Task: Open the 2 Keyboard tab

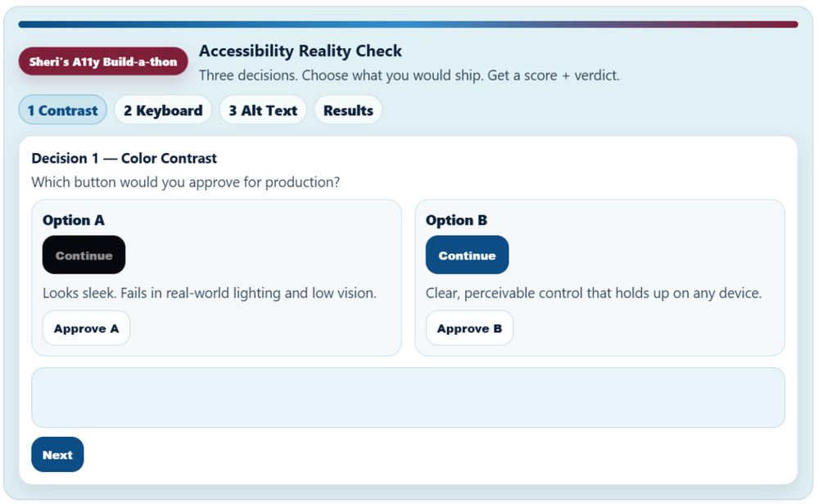Action: point(163,110)
